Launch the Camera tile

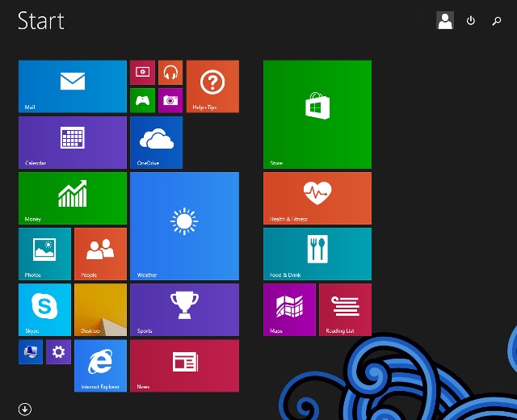pyautogui.click(x=170, y=100)
